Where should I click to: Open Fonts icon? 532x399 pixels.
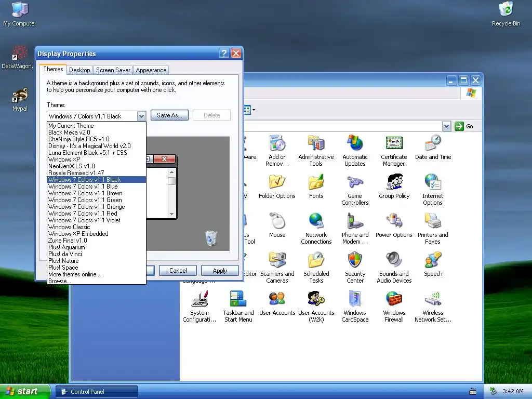click(x=316, y=182)
